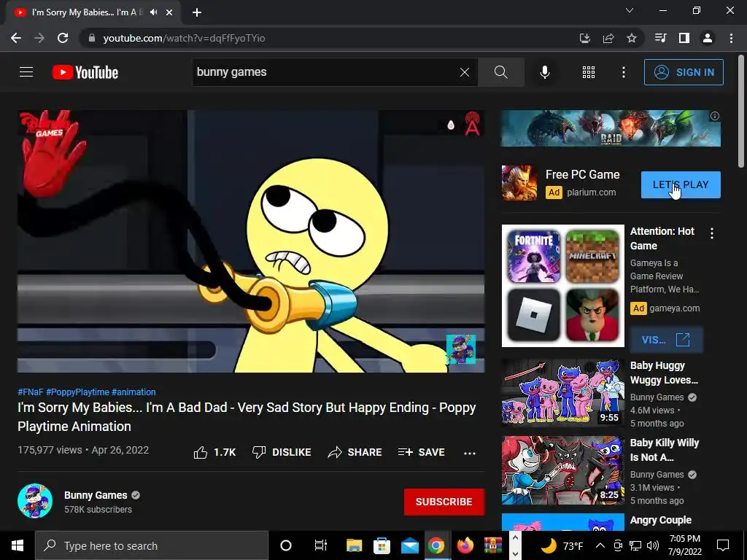Click the VISIT button on gameya ad

pos(666,340)
